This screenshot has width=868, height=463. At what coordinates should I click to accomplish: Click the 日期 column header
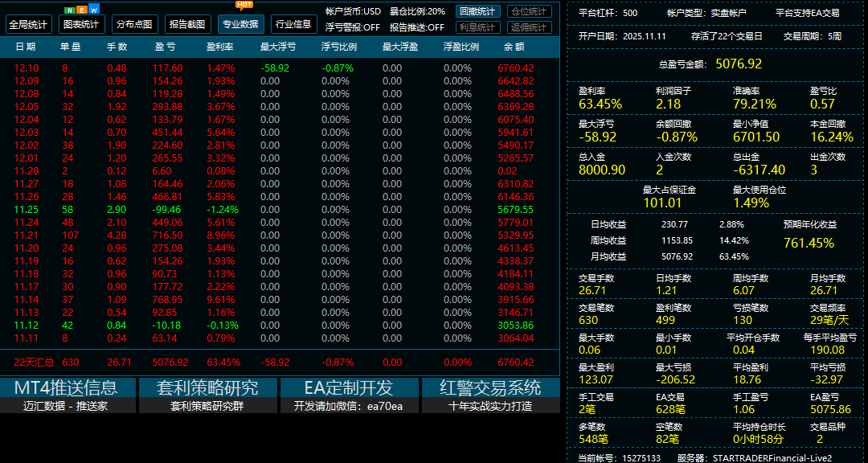(26, 47)
